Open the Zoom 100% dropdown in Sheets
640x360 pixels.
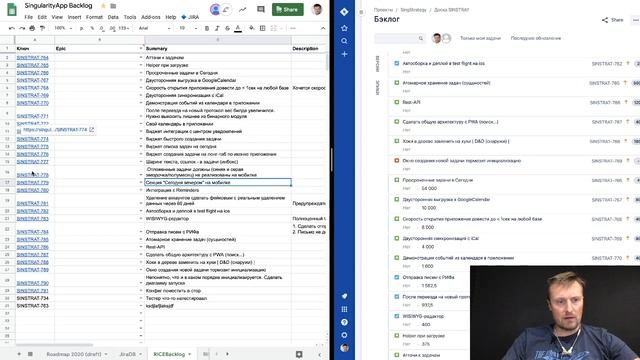pos(63,28)
